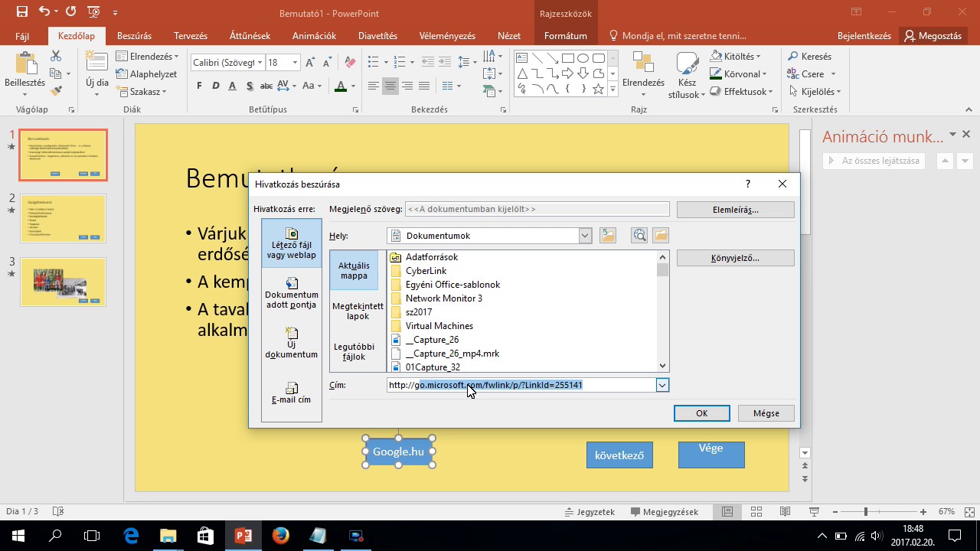Select slide 2 thumbnail
Image resolution: width=980 pixels, height=551 pixels.
(x=63, y=218)
